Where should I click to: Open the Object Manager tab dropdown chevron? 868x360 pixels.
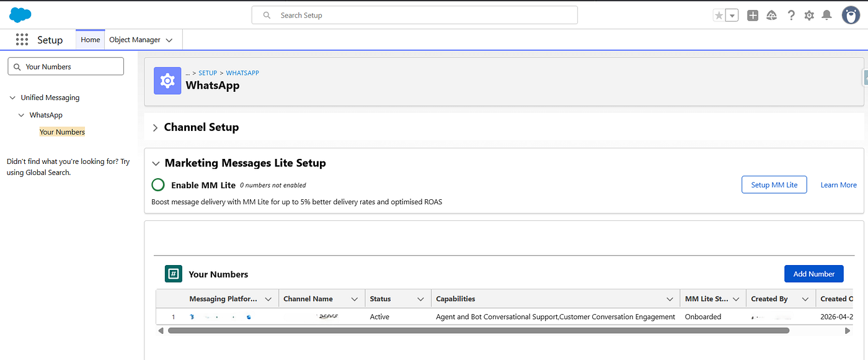click(169, 40)
